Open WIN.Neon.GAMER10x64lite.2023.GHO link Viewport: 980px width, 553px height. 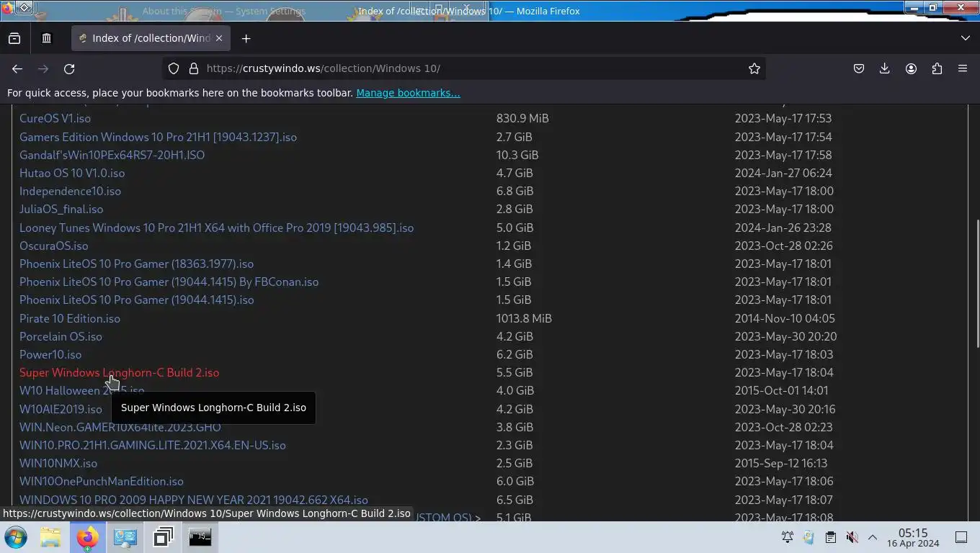[x=120, y=427]
